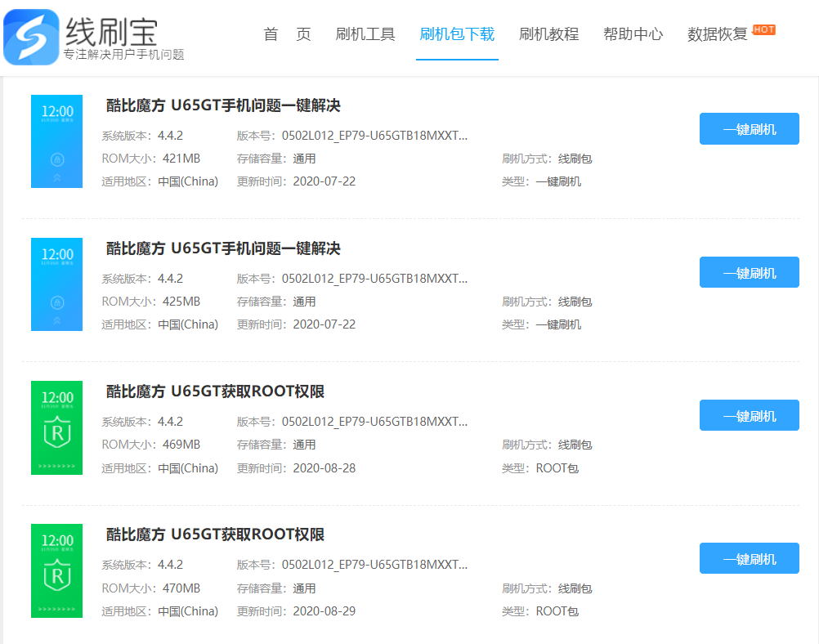Click ROM size value 421MB
The height and width of the screenshot is (644, 819).
click(181, 159)
